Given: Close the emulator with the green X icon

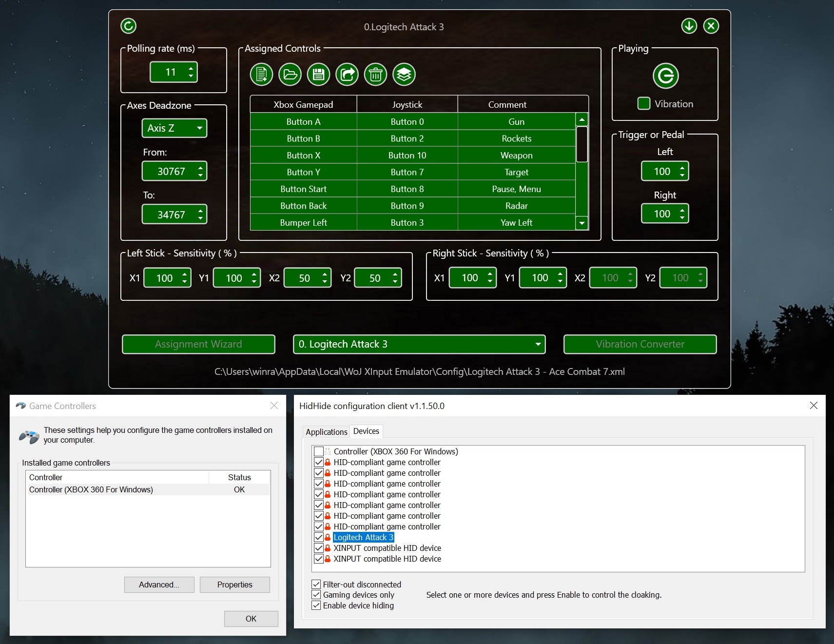Looking at the screenshot, I should coord(711,26).
